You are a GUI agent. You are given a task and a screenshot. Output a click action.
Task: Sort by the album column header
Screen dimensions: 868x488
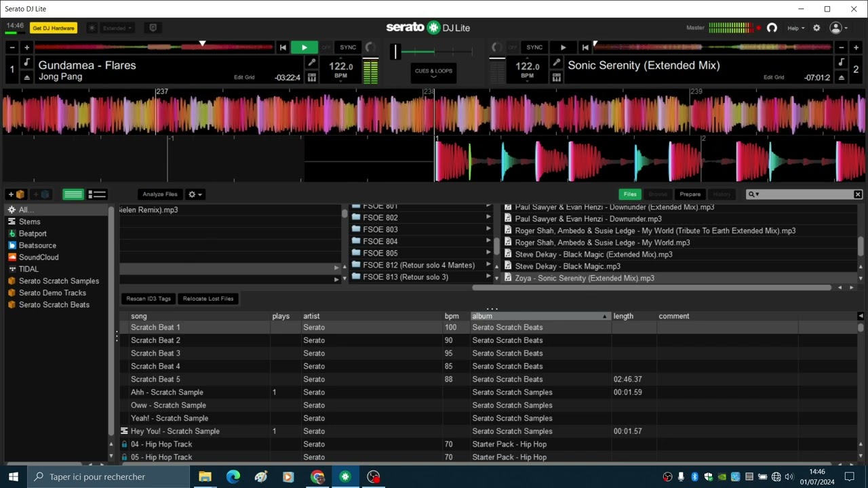click(x=540, y=317)
